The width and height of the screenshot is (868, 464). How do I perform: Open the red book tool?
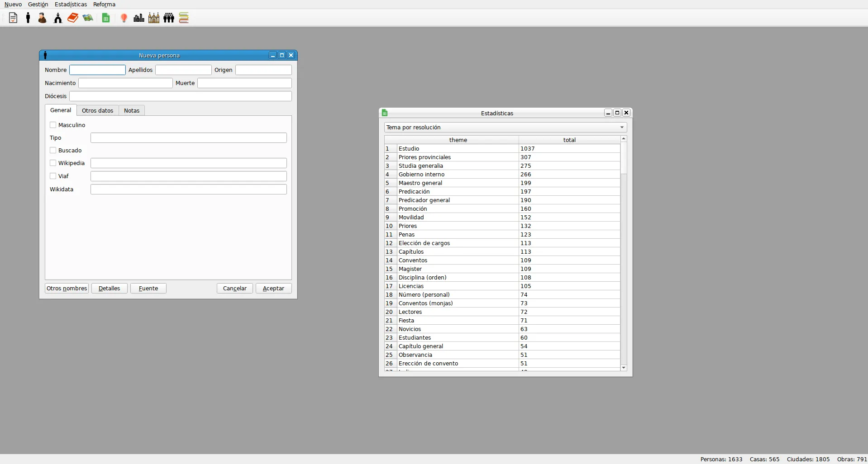(x=72, y=18)
